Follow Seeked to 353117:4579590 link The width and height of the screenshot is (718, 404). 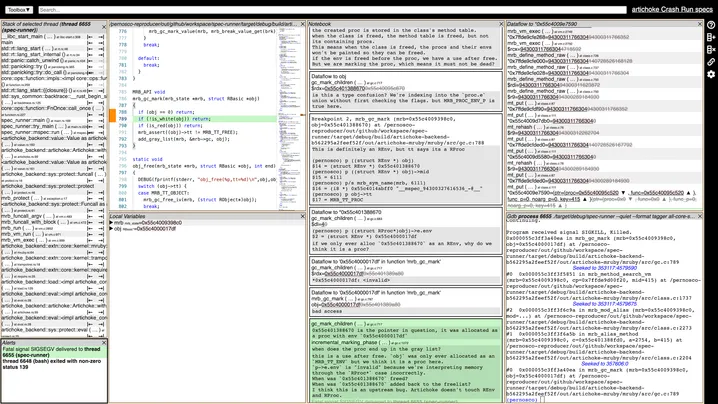tap(604, 268)
